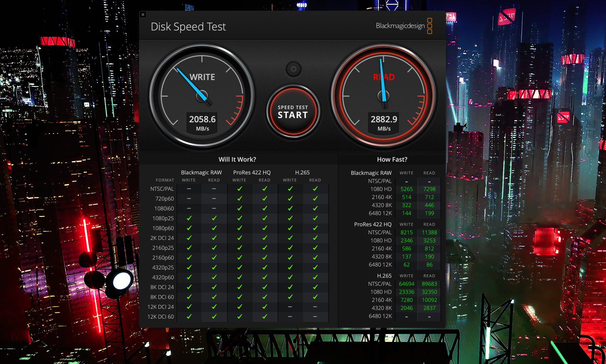This screenshot has width=606, height=364.
Task: Click the Blackmagic RAW read dash for 720p60
Action: point(214,199)
